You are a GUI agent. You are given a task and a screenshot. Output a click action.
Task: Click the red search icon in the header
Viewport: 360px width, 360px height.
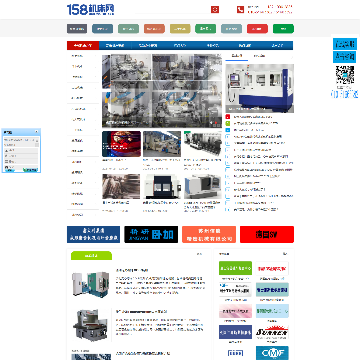click(215, 10)
